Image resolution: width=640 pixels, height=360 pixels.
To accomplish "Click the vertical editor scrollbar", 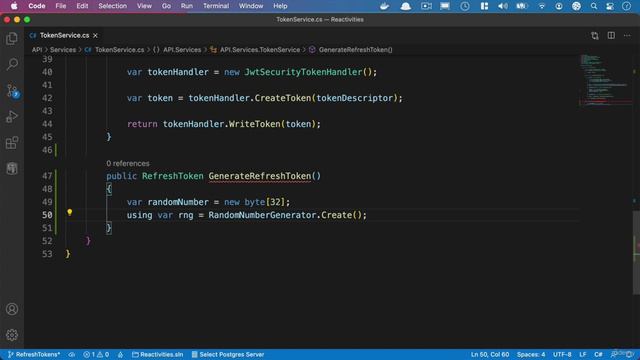I will (x=636, y=252).
